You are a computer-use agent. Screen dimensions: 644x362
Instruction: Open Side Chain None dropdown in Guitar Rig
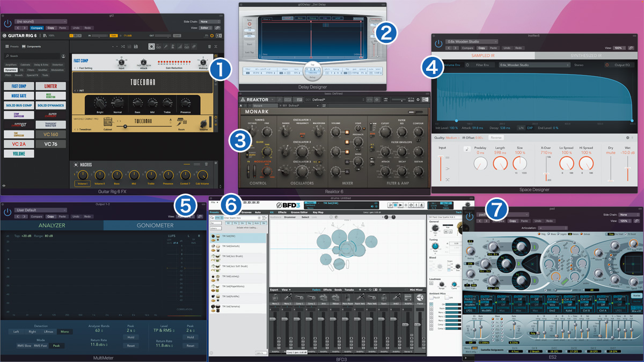(209, 21)
